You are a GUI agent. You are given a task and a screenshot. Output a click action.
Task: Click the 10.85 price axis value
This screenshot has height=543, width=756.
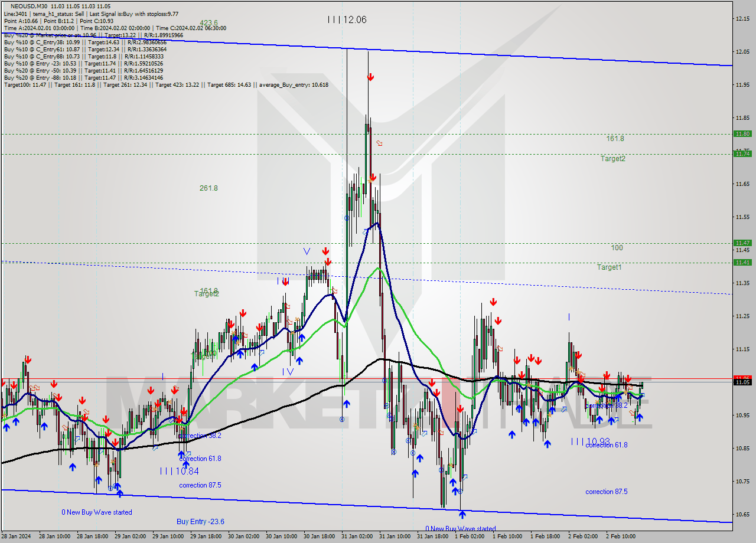pyautogui.click(x=742, y=449)
